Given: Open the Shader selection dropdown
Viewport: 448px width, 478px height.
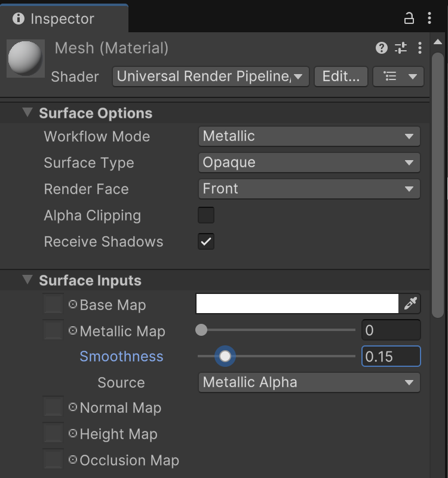Looking at the screenshot, I should [210, 76].
